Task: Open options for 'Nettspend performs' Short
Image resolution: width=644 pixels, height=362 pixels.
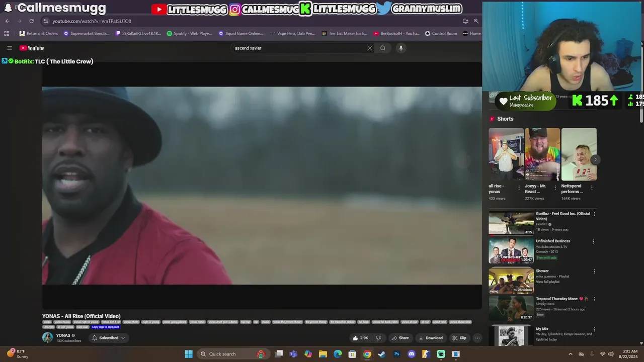Action: [592, 188]
